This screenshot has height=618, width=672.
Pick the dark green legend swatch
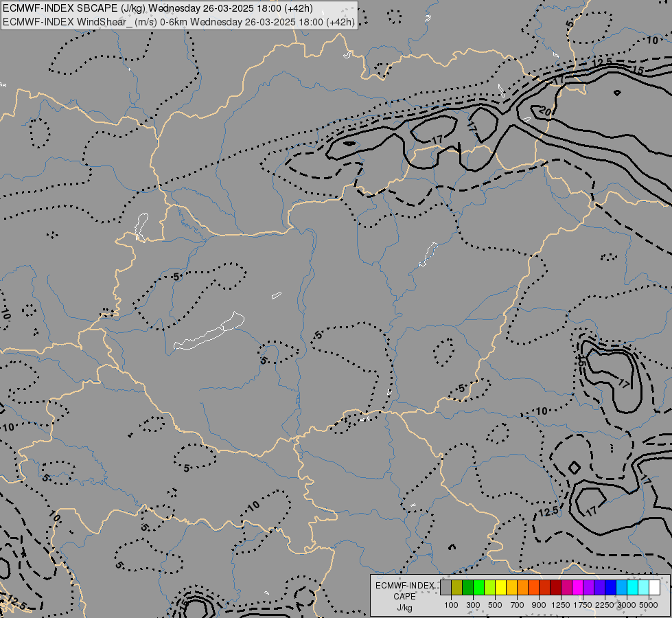[467, 588]
